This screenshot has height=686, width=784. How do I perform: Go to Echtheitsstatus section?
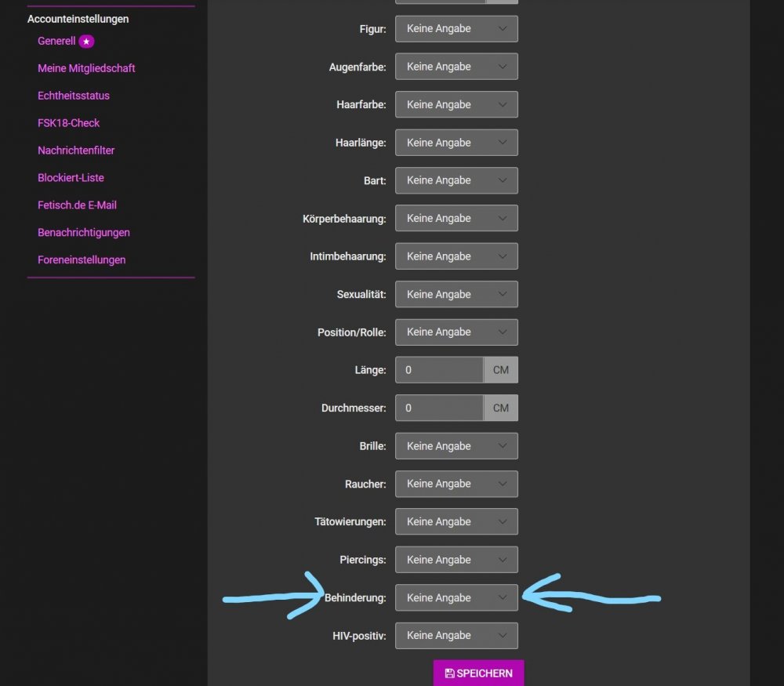tap(73, 95)
